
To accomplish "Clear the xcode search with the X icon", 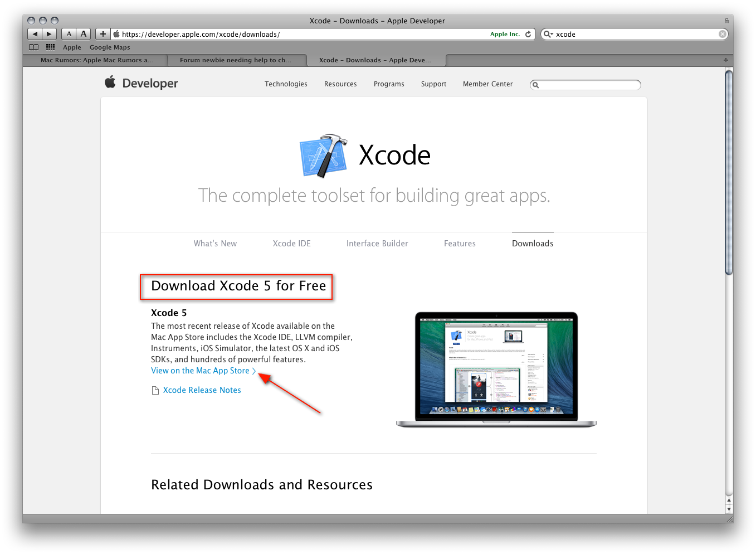I will (x=723, y=34).
